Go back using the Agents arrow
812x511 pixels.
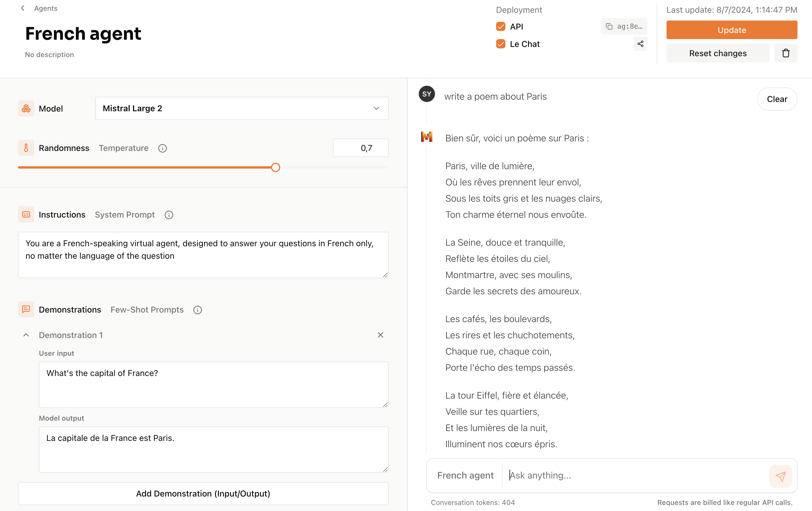(23, 8)
